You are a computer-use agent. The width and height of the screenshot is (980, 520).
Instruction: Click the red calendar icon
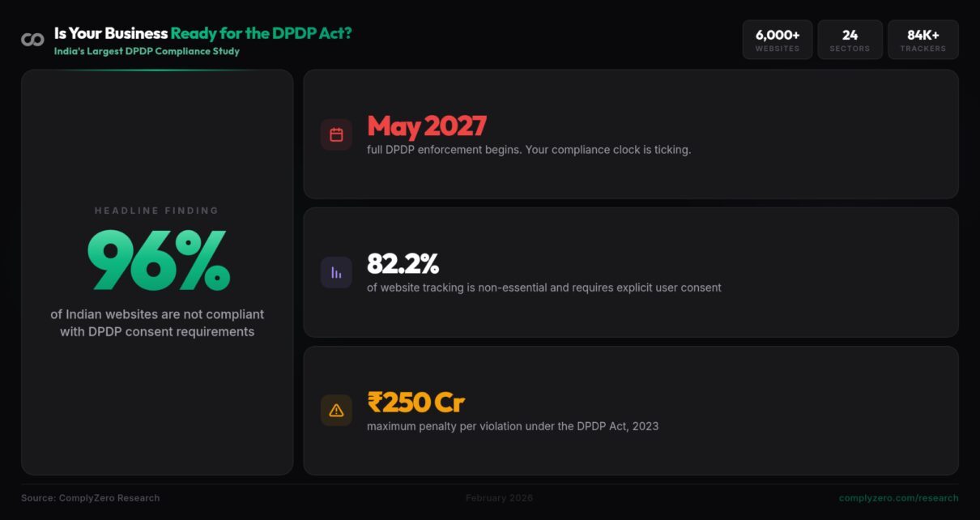[336, 134]
